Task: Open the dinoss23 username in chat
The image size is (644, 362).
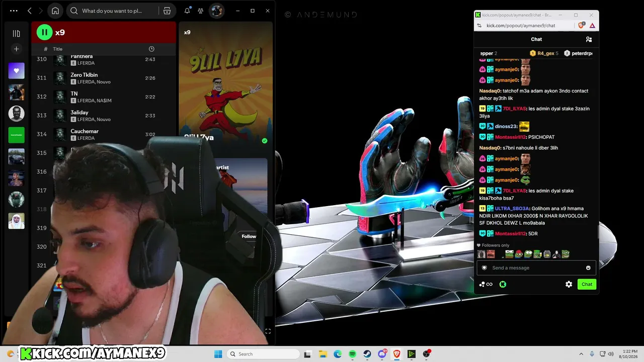Action: tap(506, 127)
